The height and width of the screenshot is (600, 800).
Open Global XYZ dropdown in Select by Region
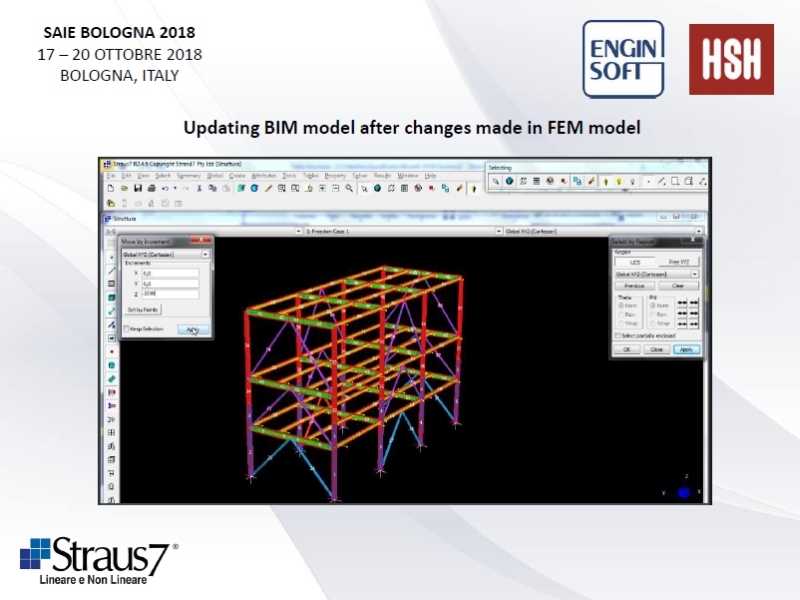coord(694,273)
